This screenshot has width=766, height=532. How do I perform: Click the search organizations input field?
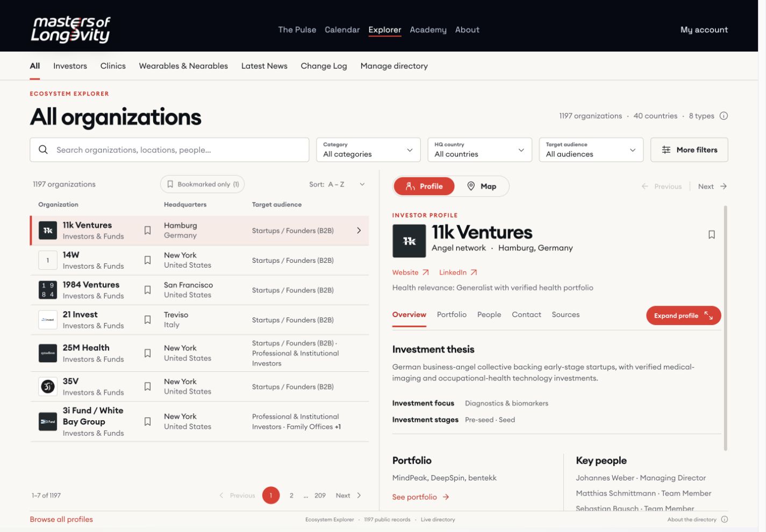tap(169, 150)
